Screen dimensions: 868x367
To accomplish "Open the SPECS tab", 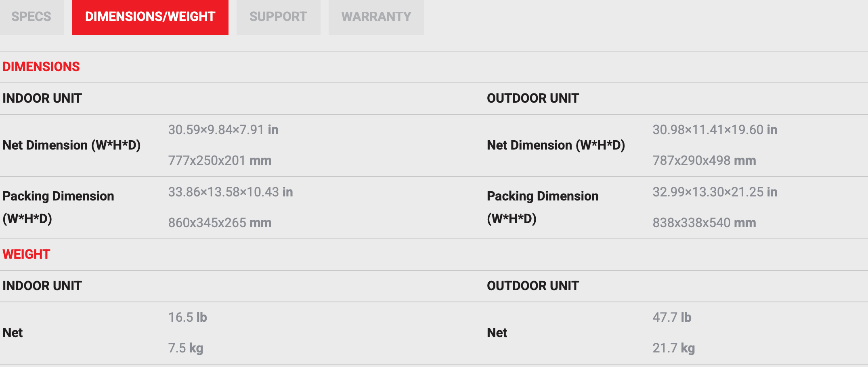I will pyautogui.click(x=31, y=17).
